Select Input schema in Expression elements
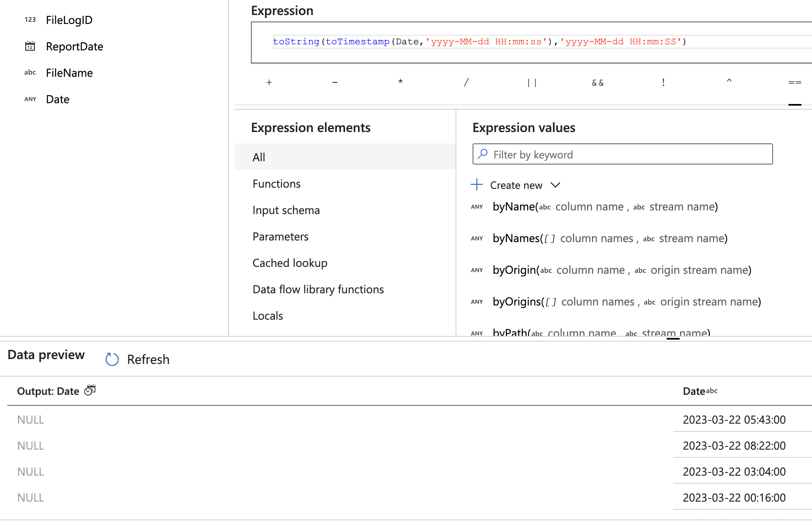Image resolution: width=812 pixels, height=524 pixels. [x=286, y=210]
